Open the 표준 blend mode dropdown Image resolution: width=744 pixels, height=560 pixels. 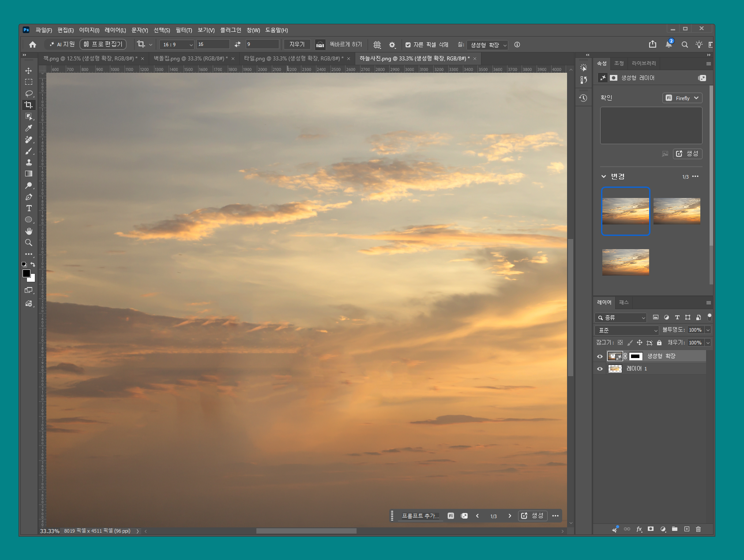[x=627, y=330]
